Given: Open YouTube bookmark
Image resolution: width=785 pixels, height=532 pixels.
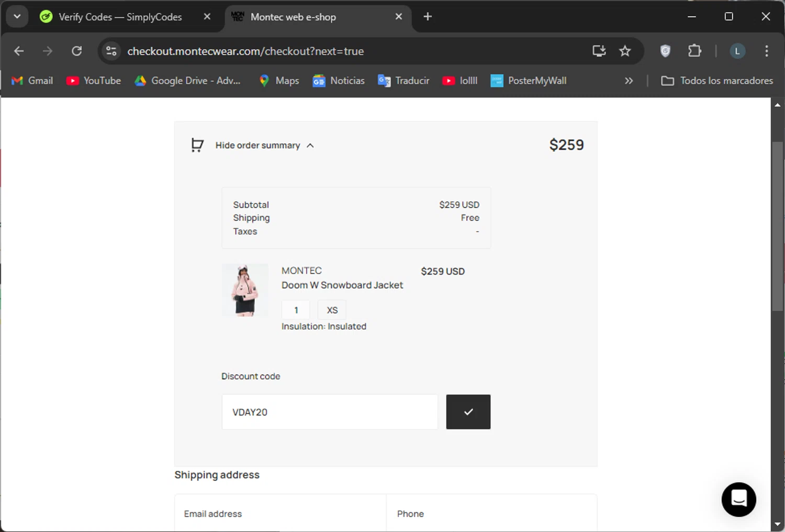Looking at the screenshot, I should (x=94, y=81).
